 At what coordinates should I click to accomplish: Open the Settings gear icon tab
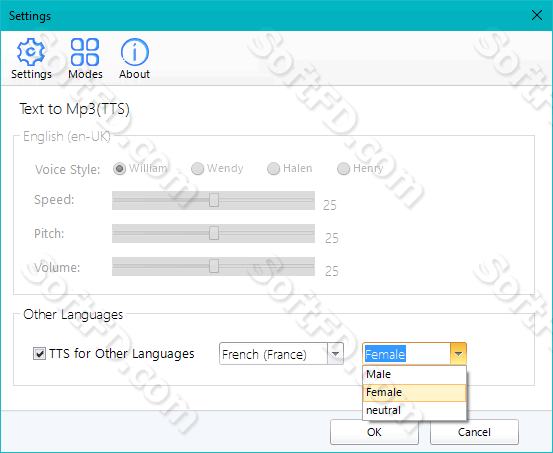[31, 52]
